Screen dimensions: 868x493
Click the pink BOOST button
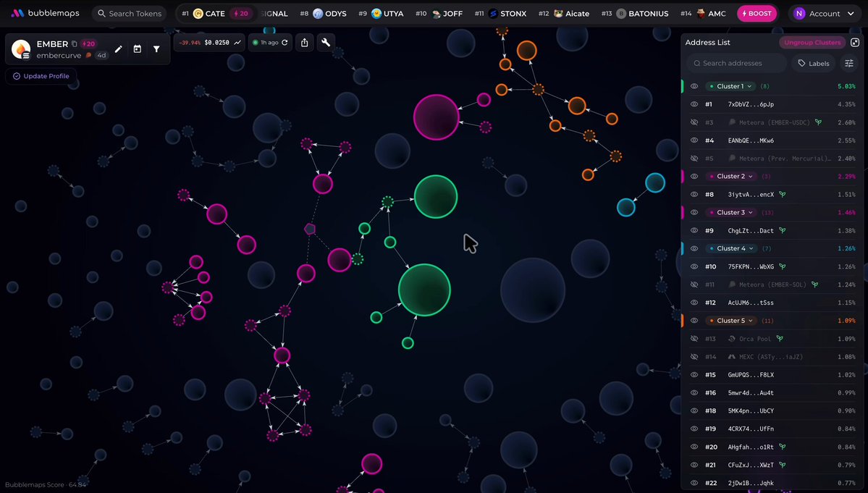[x=757, y=13]
